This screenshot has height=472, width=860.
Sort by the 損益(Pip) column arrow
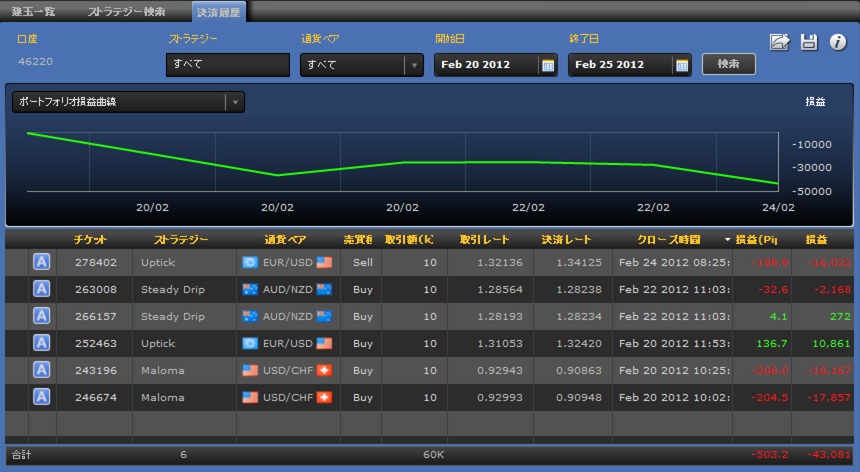click(x=727, y=240)
